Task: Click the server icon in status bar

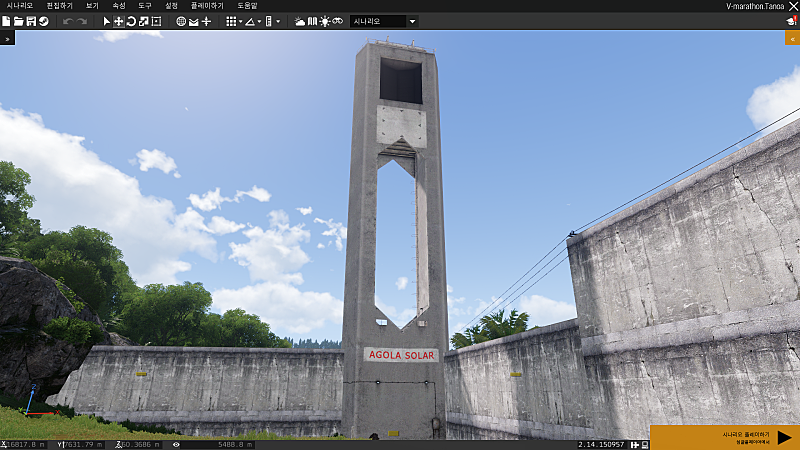Action: tap(645, 445)
